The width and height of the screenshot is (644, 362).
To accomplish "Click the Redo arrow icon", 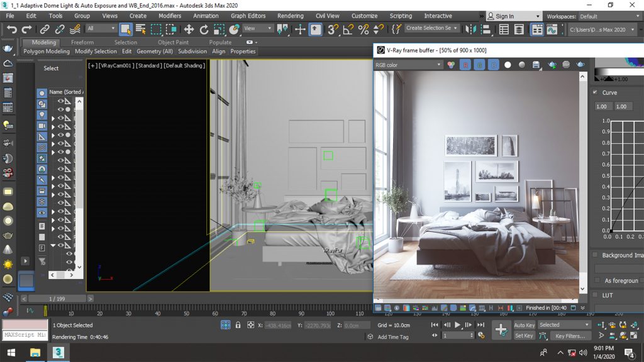I will (26, 29).
